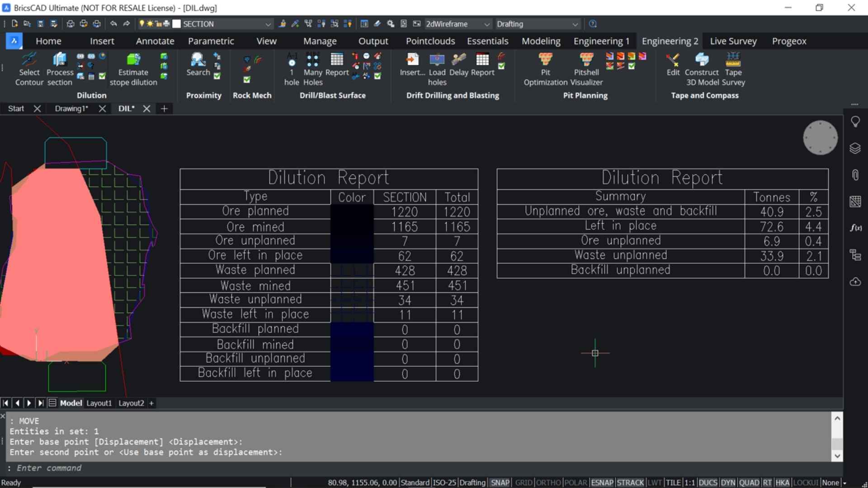Click the SECTION layer color swatch

177,24
